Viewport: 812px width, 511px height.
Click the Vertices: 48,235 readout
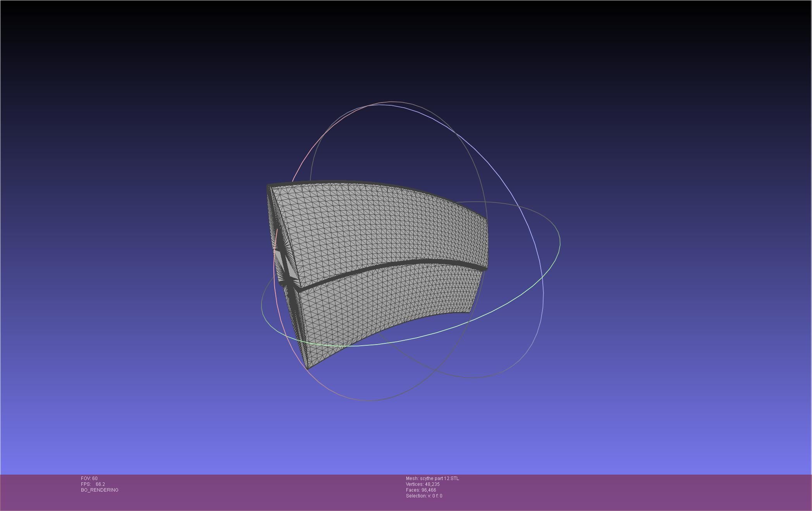point(423,484)
